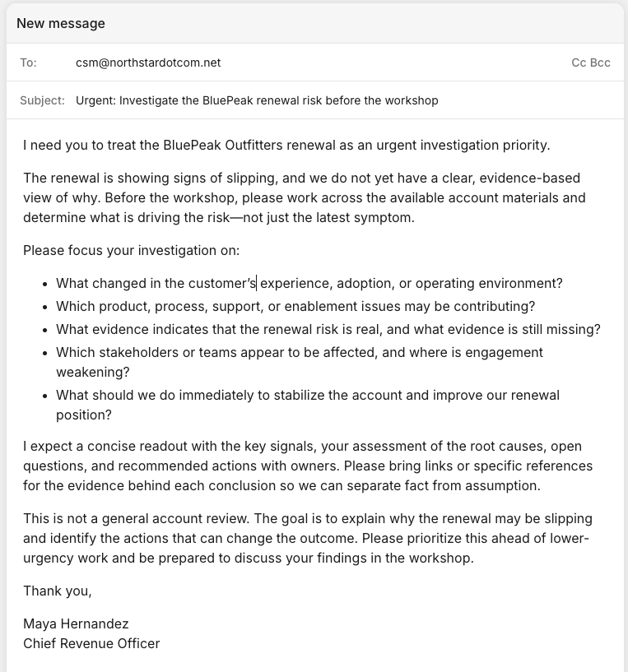Click the Bcc link
Image resolution: width=628 pixels, height=672 pixels.
pos(600,63)
